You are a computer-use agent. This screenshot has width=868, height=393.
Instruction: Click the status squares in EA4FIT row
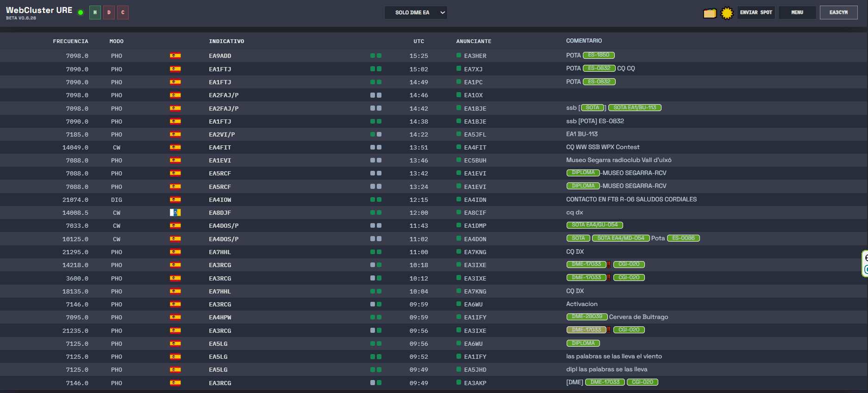(x=375, y=147)
